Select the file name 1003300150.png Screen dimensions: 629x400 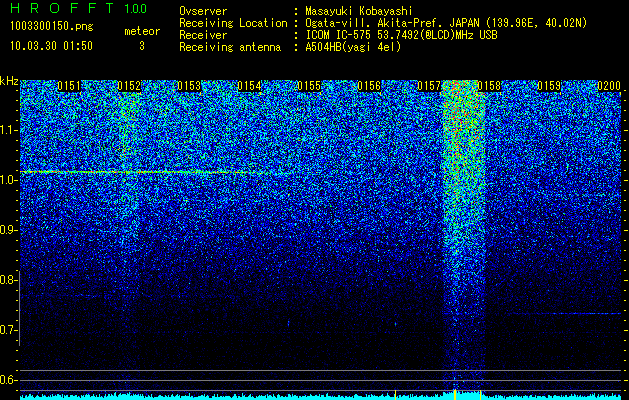pos(52,26)
